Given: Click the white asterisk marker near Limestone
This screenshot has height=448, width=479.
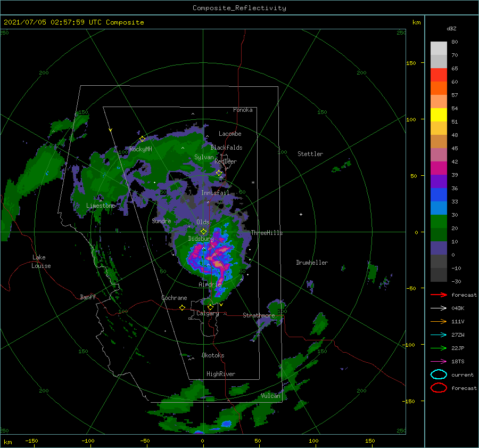Looking at the screenshot, I should [101, 201].
